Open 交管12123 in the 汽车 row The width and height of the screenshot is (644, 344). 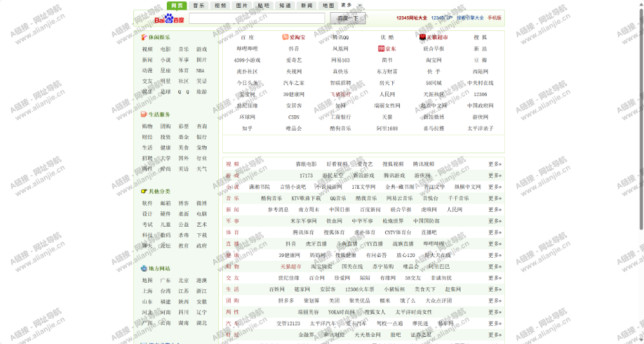point(288,324)
